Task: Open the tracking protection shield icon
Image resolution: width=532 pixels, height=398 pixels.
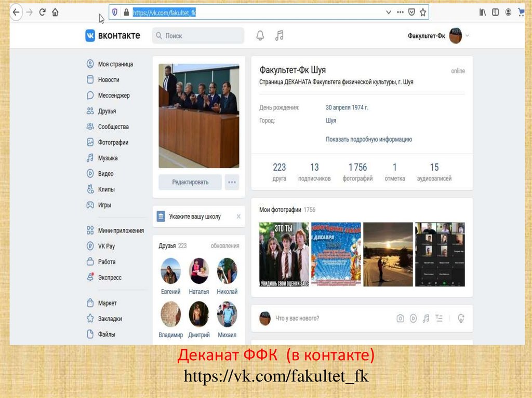Action: [x=115, y=12]
